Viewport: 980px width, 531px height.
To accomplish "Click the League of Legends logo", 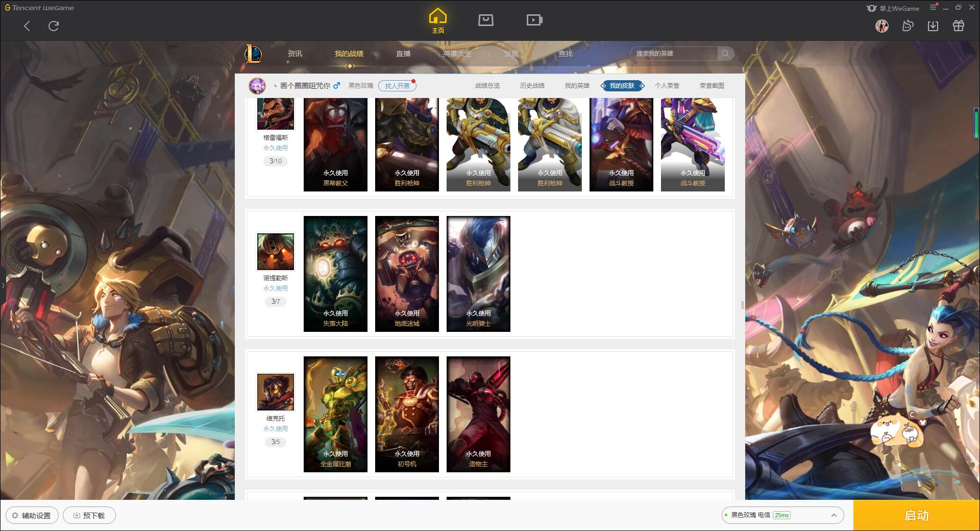I will [253, 54].
